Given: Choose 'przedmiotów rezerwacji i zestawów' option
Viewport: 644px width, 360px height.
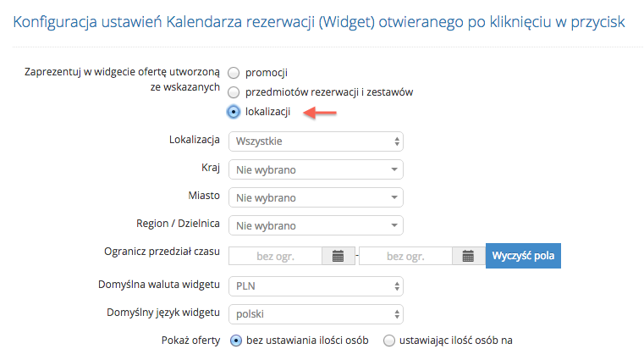Looking at the screenshot, I should [234, 92].
